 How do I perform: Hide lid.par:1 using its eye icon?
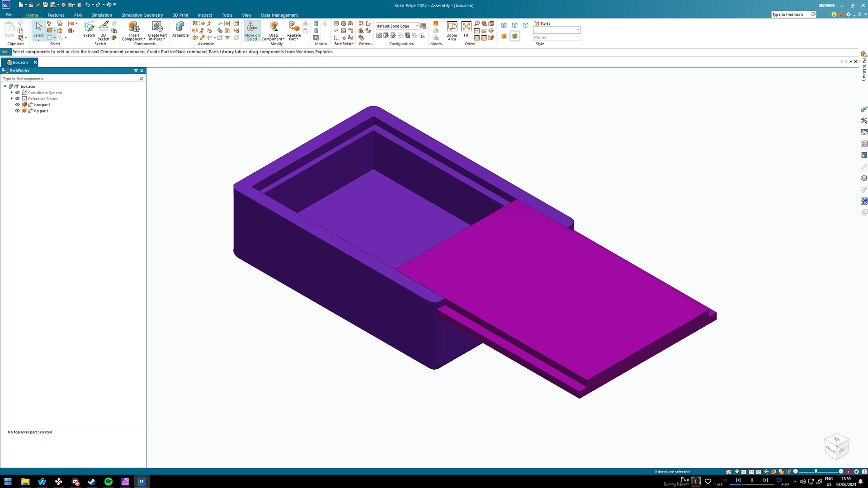[18, 111]
